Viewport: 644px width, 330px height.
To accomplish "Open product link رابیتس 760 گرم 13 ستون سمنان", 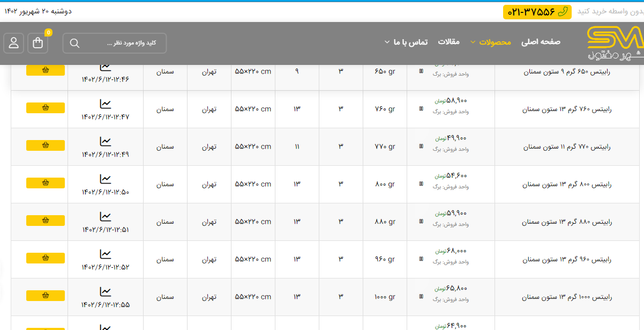I will [x=566, y=109].
